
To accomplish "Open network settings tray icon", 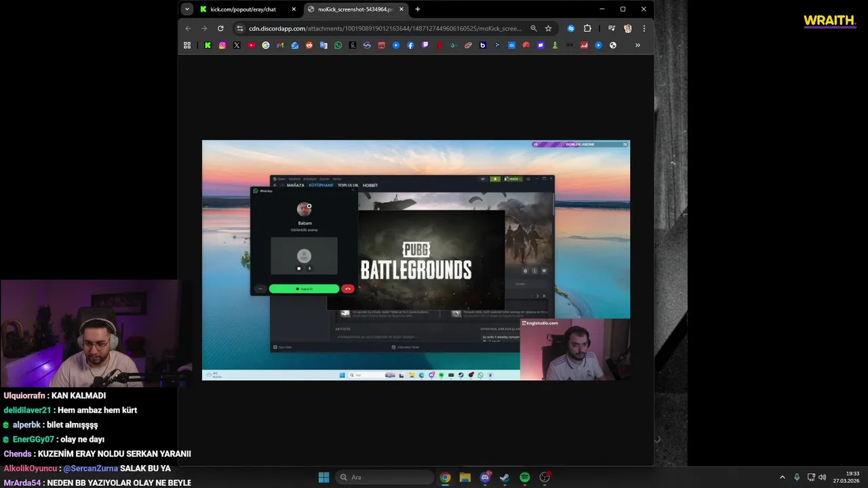I will [x=811, y=477].
